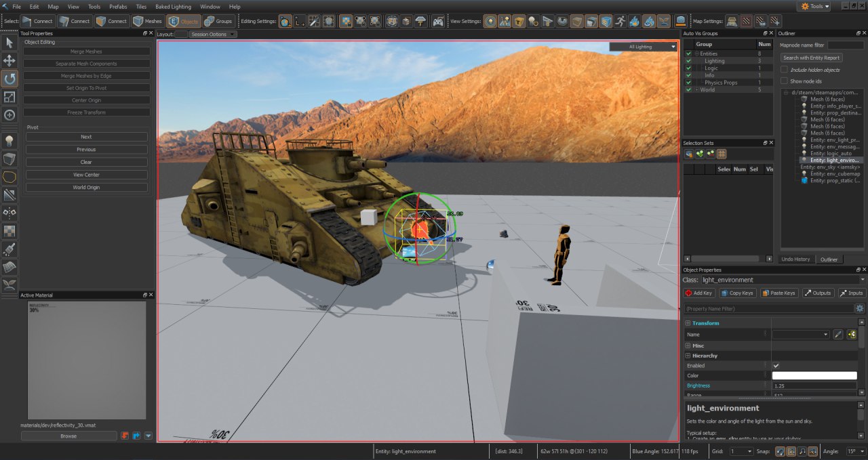This screenshot has width=868, height=460.
Task: Open the Grid size dropdown
Action: 741,451
